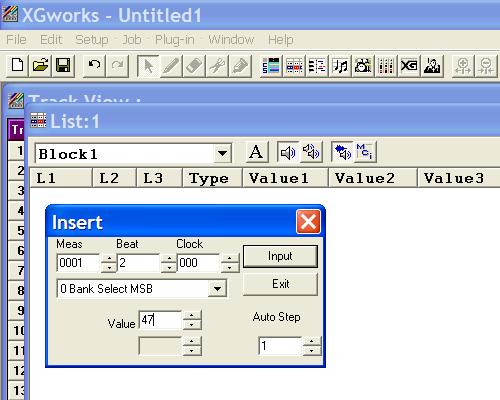Decrease Beat with its down arrow
The height and width of the screenshot is (400, 500).
coord(169,267)
